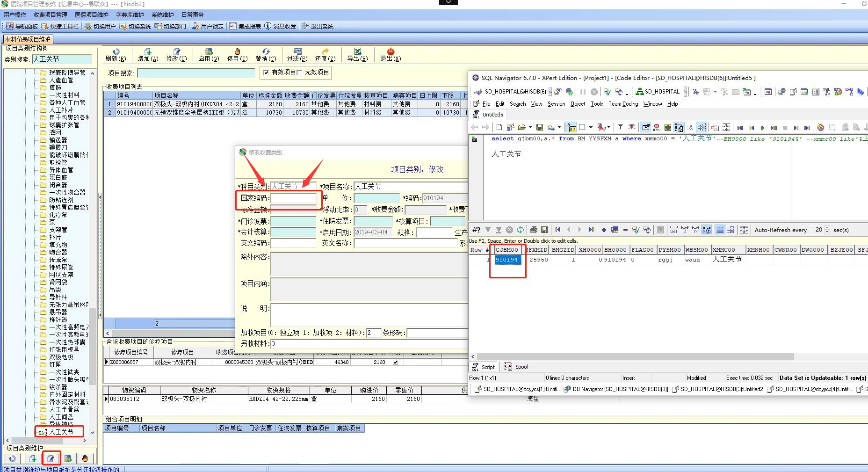Click the add category icon under 项目类别维护
Viewport: 868px width, 472px height.
click(x=32, y=458)
